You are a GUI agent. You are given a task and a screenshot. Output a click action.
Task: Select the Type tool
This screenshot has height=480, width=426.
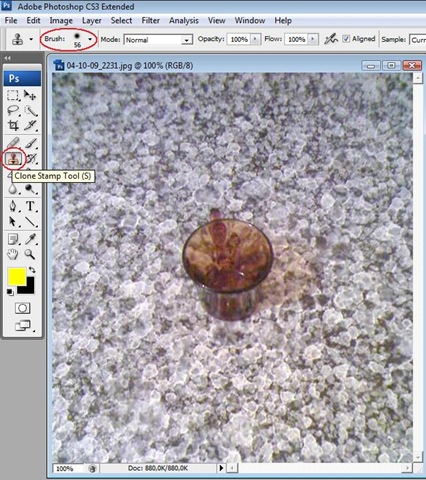pyautogui.click(x=30, y=206)
